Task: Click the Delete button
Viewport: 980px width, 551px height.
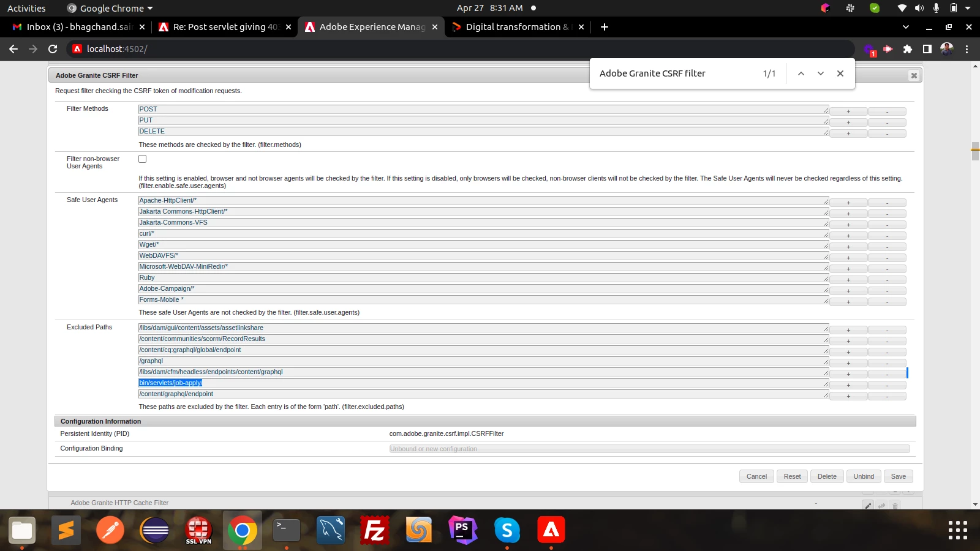Action: point(827,476)
